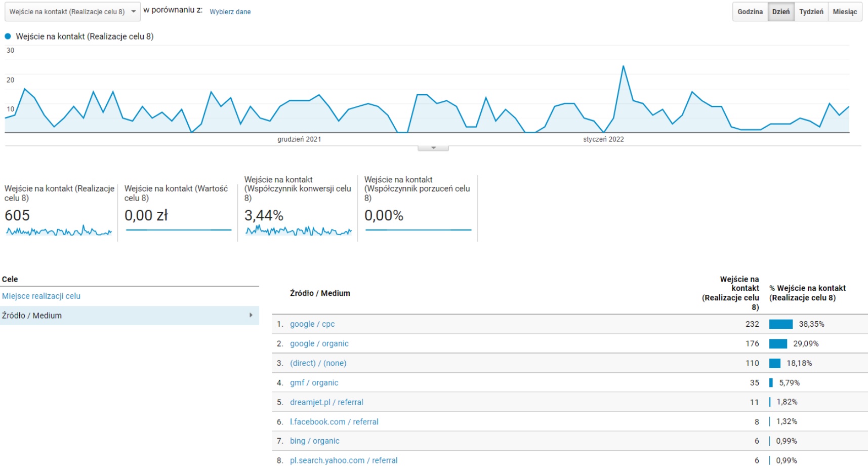Collapse the chart using the handle arrow

click(x=433, y=148)
